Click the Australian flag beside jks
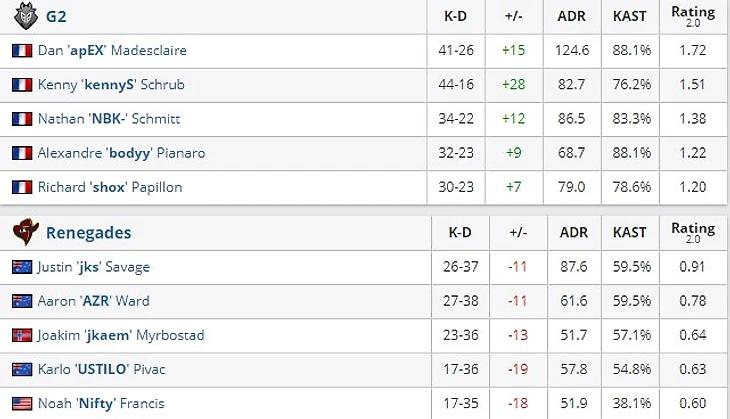 coord(22,267)
